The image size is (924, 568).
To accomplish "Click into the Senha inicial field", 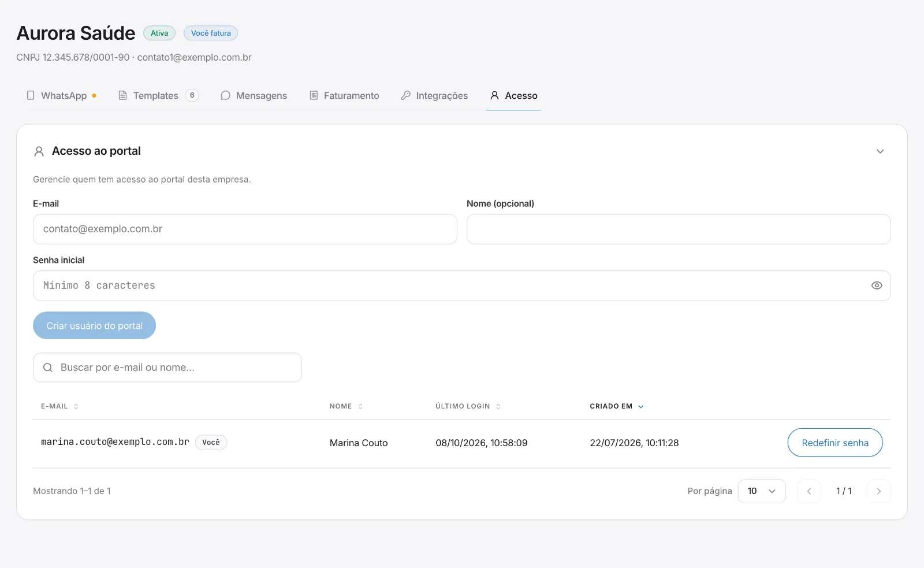I will pos(461,285).
